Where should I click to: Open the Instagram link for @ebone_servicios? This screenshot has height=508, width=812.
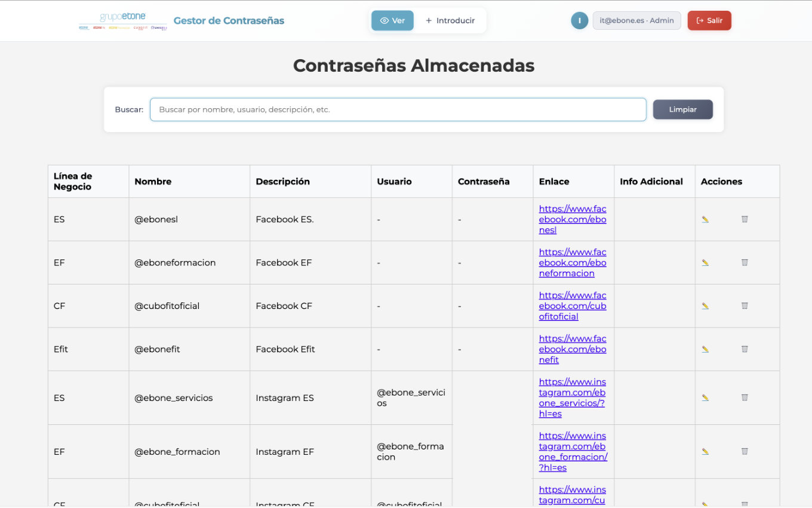(x=571, y=397)
